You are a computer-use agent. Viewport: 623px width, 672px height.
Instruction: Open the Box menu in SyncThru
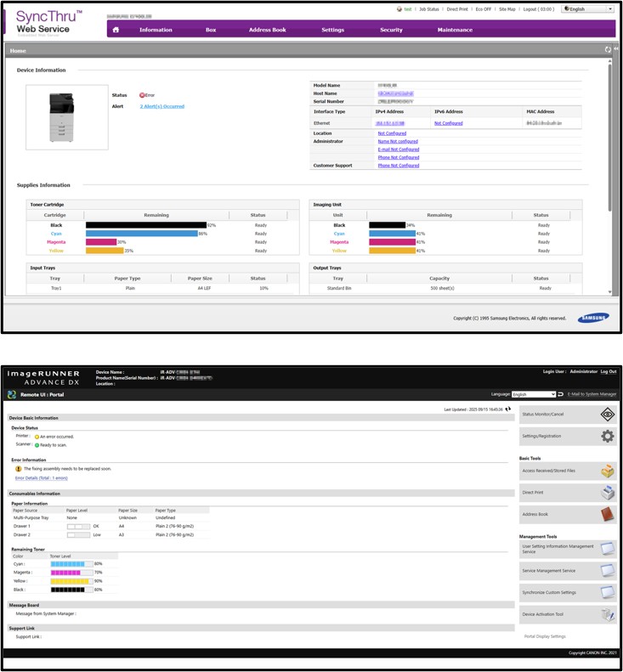point(211,30)
